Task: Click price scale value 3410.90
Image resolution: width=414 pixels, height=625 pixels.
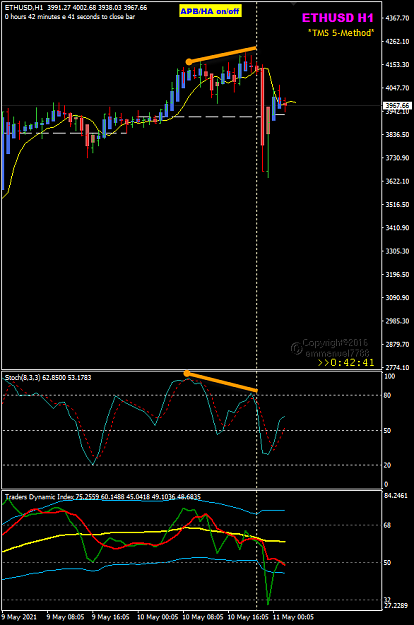Action: click(x=397, y=228)
